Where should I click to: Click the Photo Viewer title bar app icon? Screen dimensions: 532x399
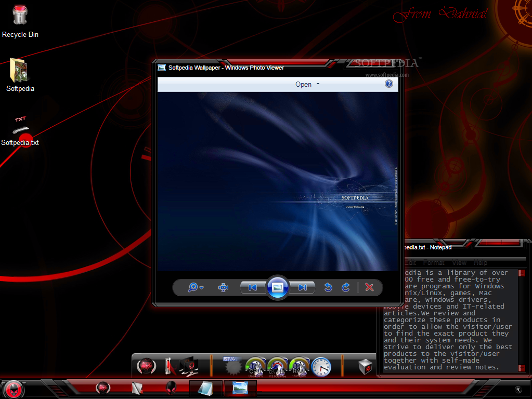162,68
